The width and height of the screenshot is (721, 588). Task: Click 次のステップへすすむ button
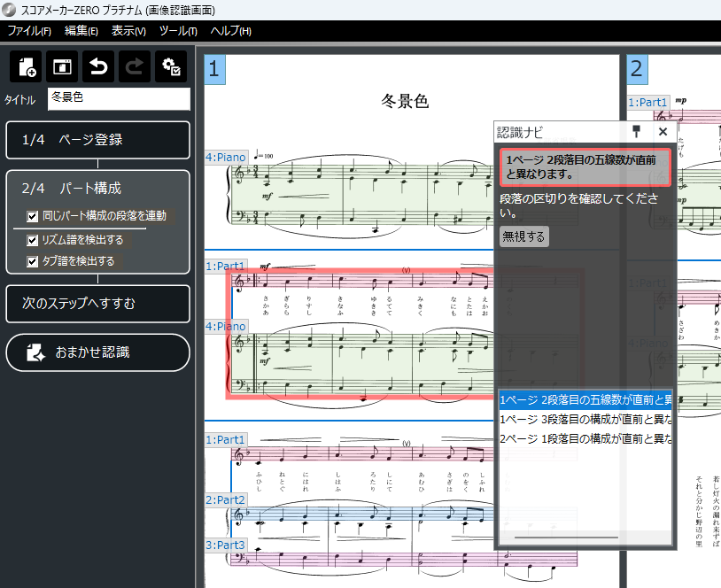coord(97,304)
